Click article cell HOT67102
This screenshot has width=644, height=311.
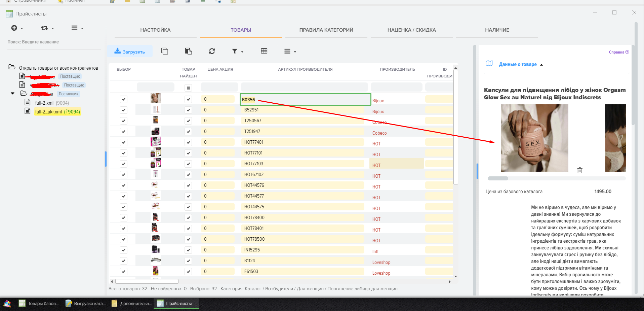pos(302,174)
